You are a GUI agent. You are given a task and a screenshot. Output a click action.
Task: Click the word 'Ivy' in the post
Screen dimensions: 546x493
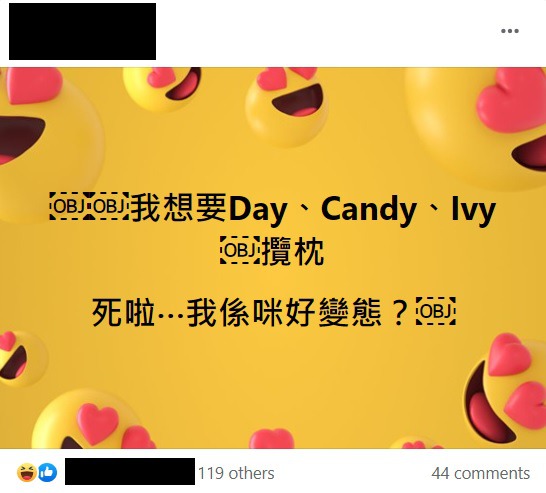pyautogui.click(x=474, y=209)
